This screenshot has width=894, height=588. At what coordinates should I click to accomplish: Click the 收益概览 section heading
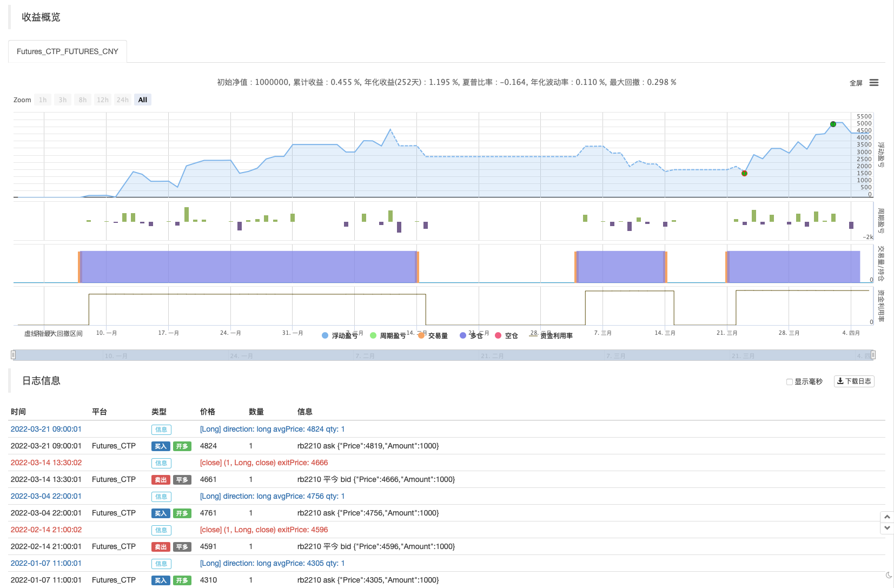41,17
